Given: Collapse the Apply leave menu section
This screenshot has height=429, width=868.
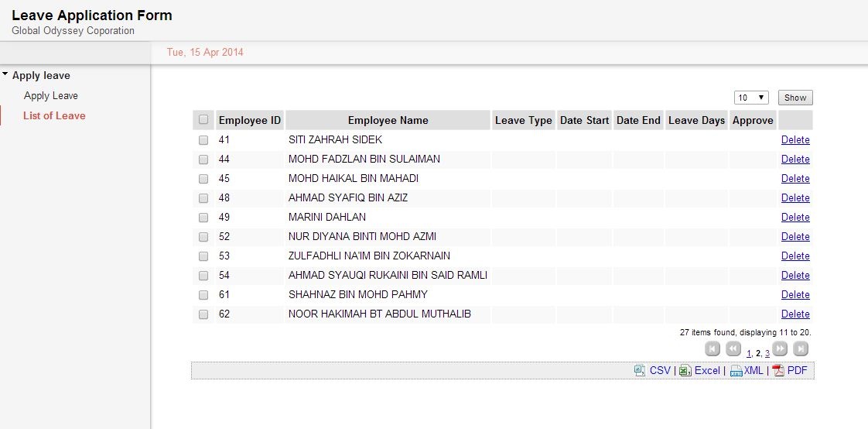Looking at the screenshot, I should click(x=6, y=75).
